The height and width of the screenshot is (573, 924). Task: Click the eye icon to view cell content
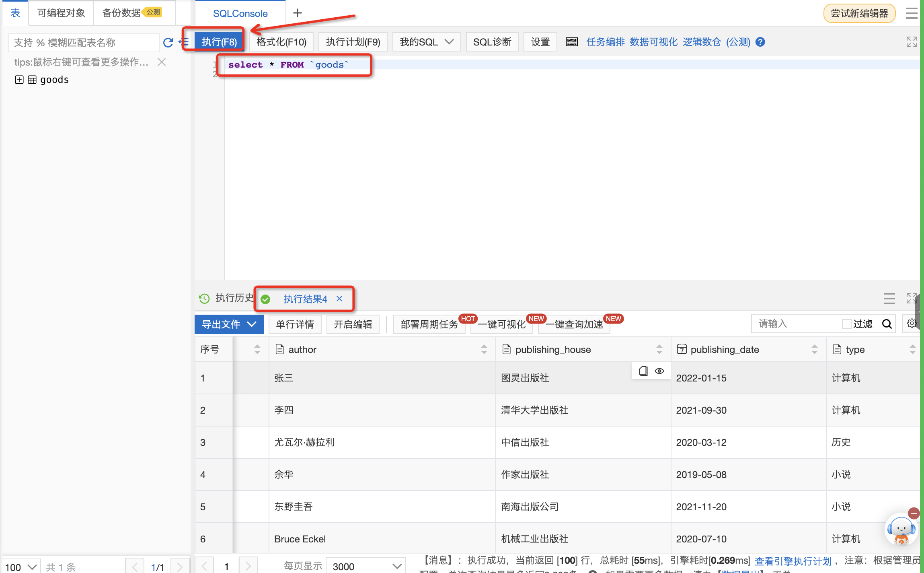659,371
